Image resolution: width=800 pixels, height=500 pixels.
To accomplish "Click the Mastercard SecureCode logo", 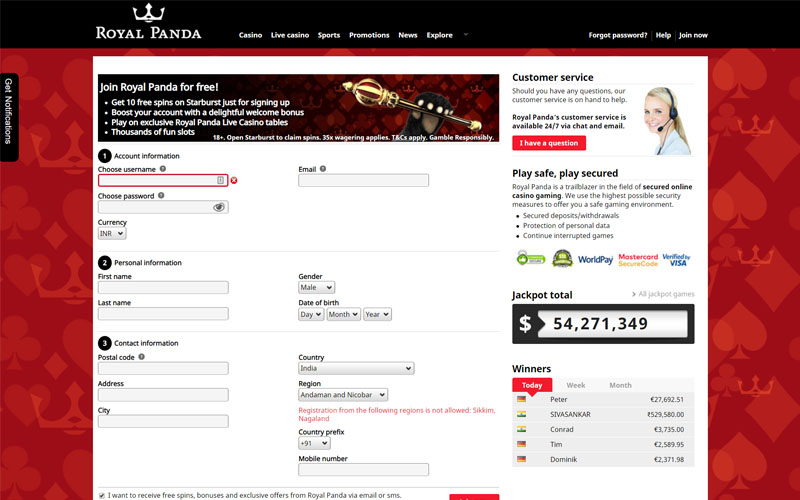I will click(638, 260).
